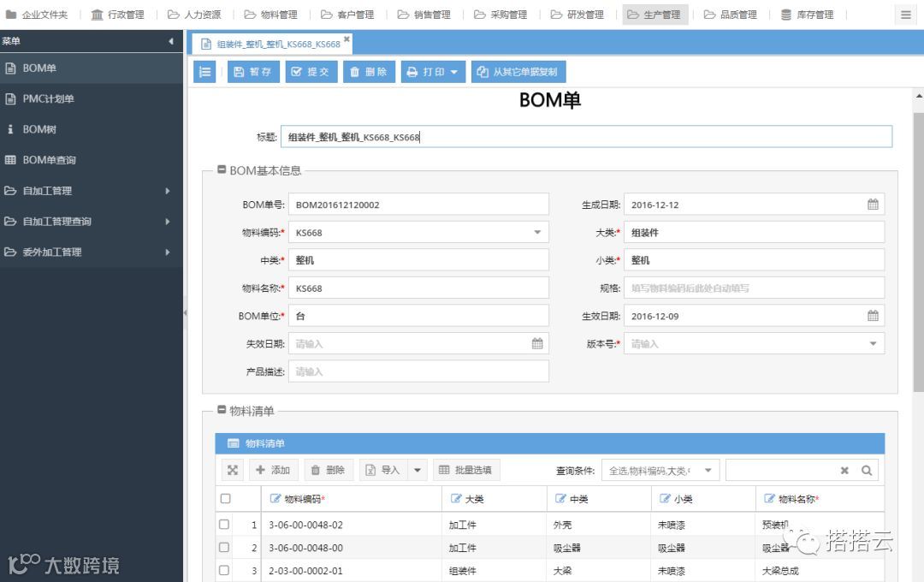
Task: Click the list outline toolbar icon
Action: [x=204, y=72]
